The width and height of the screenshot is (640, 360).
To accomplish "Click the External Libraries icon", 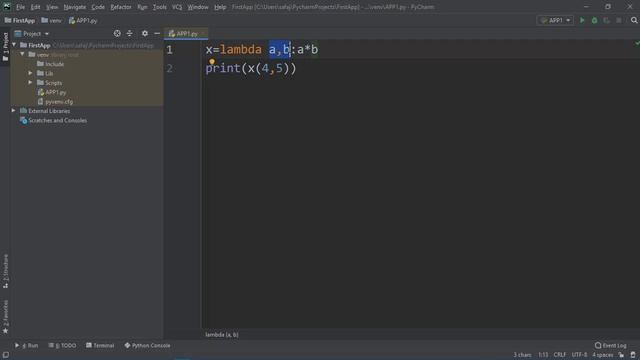I will tap(24, 111).
